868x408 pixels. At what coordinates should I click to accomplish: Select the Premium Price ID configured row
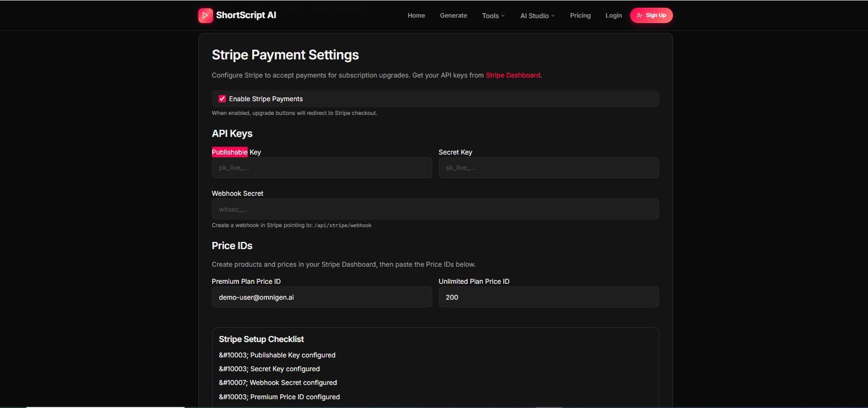[x=279, y=397]
